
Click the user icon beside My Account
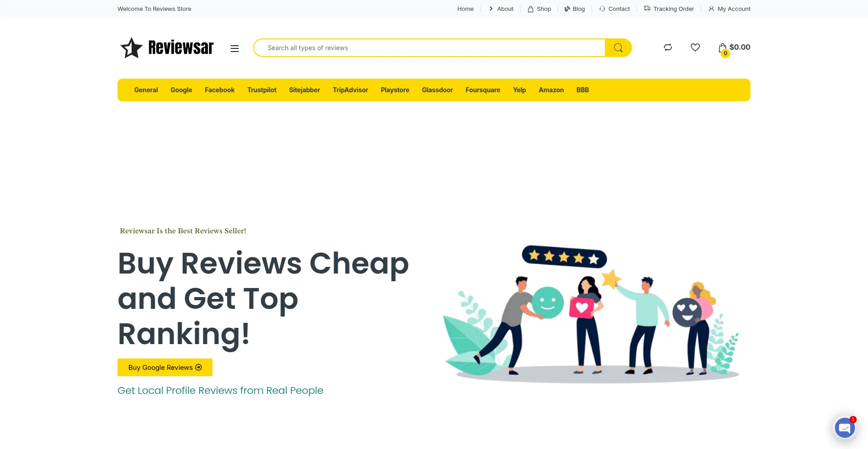711,9
